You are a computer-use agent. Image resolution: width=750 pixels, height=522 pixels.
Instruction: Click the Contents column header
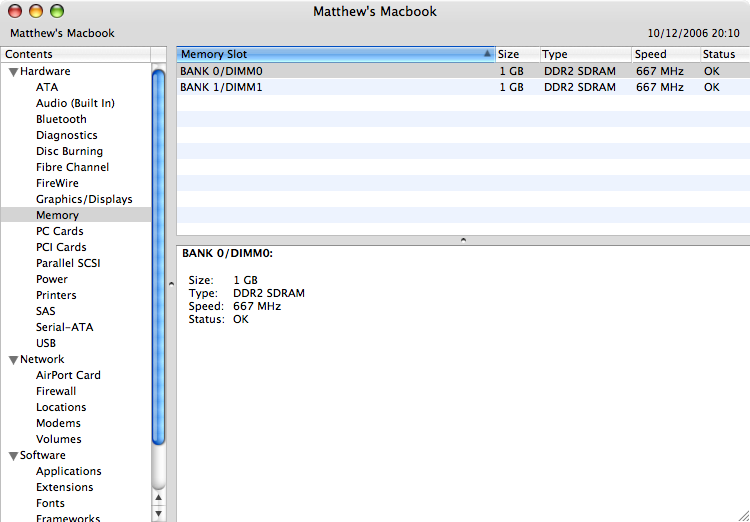(76, 55)
